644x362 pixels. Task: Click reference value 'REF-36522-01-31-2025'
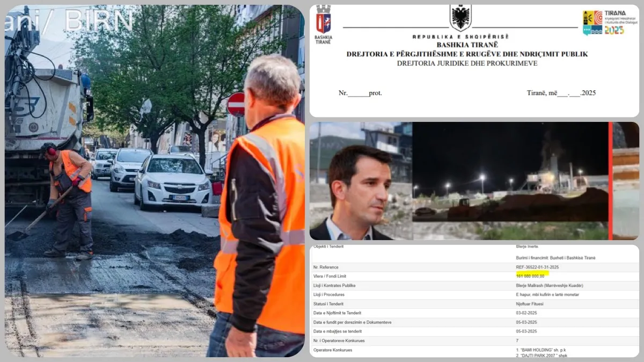tap(537, 267)
